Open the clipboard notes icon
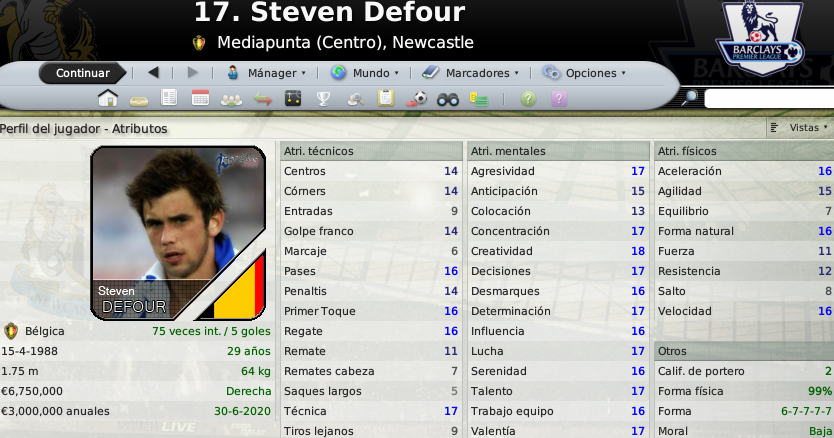 tap(386, 98)
